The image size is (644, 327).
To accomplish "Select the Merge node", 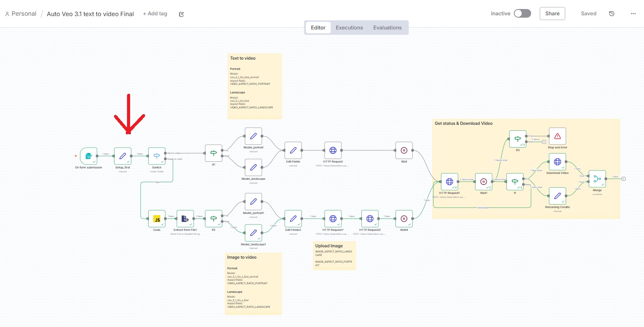I will click(597, 179).
